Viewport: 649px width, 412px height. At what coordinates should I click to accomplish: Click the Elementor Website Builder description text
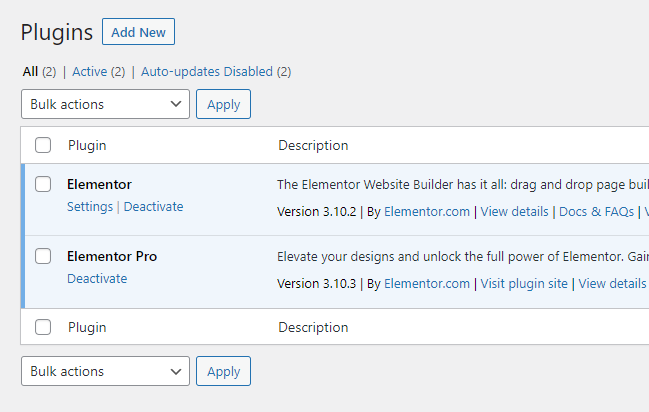click(x=463, y=184)
